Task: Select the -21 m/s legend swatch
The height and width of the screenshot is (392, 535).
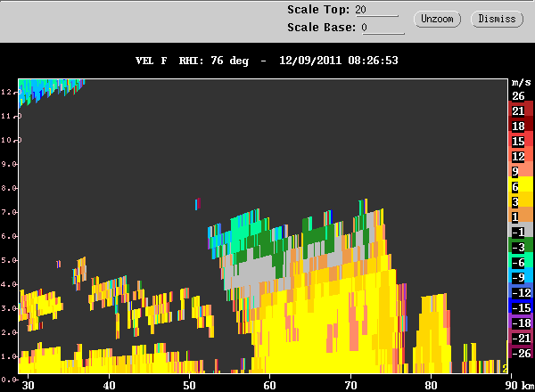Action: [x=521, y=336]
